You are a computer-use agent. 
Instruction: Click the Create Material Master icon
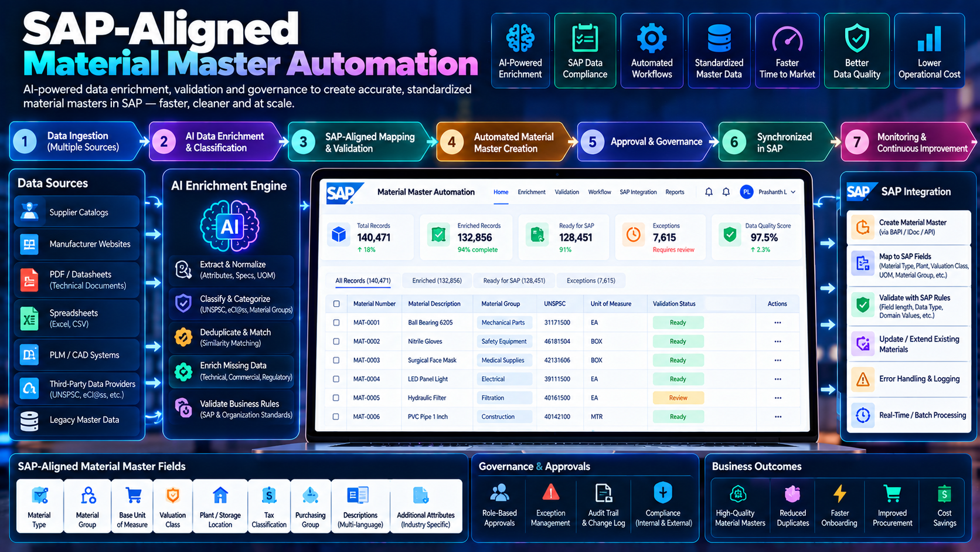pos(863,227)
